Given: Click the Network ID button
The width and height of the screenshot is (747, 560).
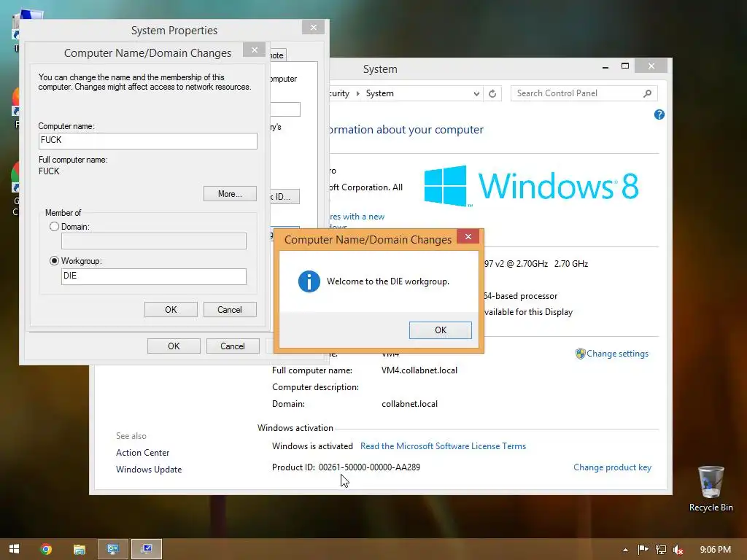Looking at the screenshot, I should coord(285,197).
